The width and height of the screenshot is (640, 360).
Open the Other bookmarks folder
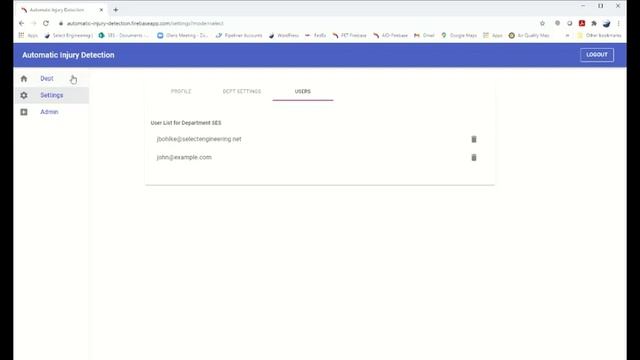point(599,36)
